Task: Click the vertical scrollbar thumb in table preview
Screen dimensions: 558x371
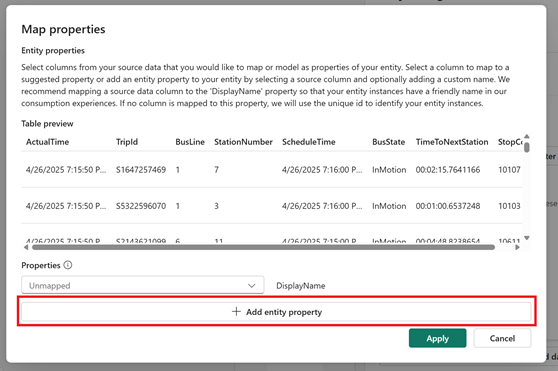Action: click(x=527, y=147)
